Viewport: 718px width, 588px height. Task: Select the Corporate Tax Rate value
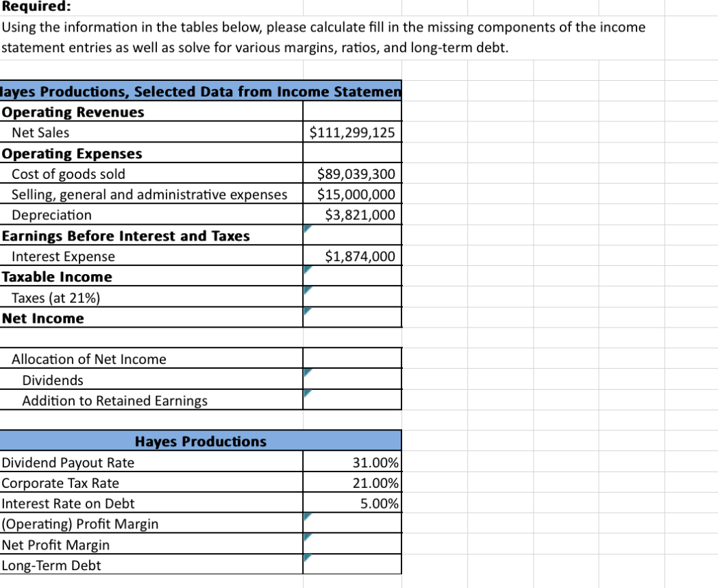coord(352,483)
